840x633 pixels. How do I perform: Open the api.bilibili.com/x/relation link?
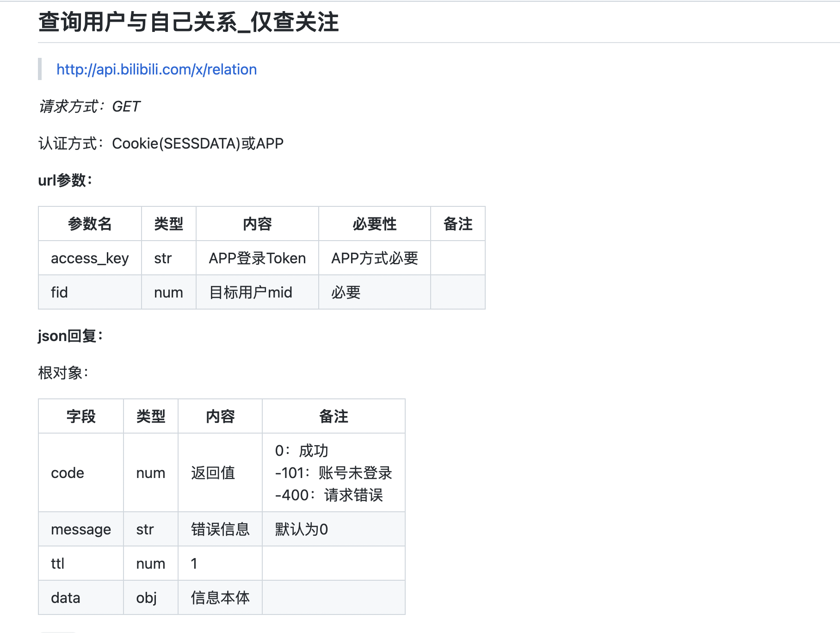tap(156, 69)
